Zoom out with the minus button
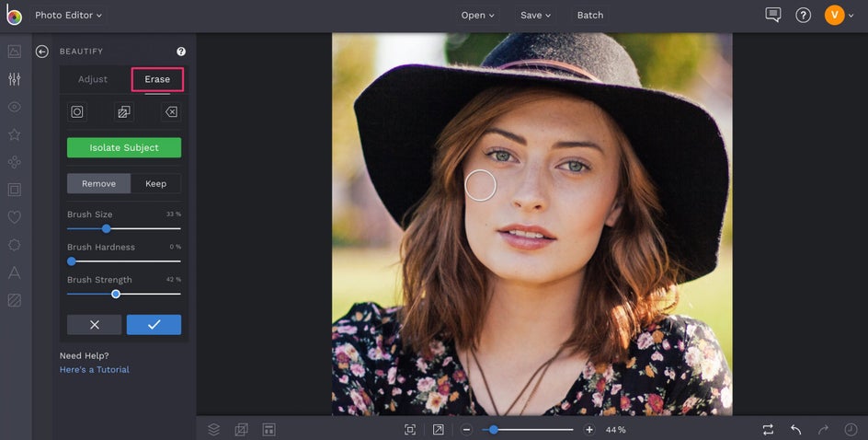 pyautogui.click(x=467, y=430)
